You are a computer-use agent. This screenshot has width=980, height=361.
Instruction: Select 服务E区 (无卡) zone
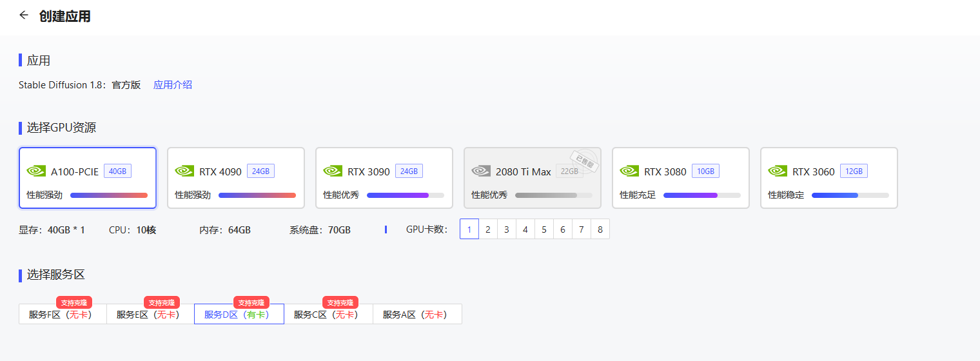pos(150,314)
